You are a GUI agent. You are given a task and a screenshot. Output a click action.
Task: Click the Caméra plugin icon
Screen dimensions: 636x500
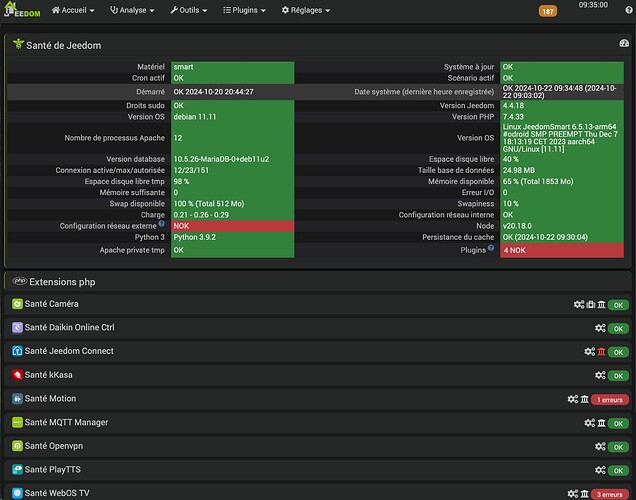coord(17,304)
